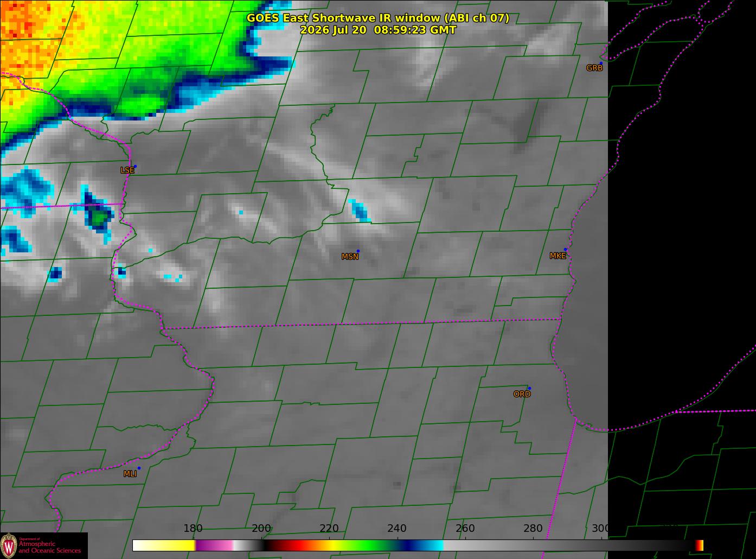Click the LSE station label
This screenshot has height=559, width=756.
(x=127, y=170)
